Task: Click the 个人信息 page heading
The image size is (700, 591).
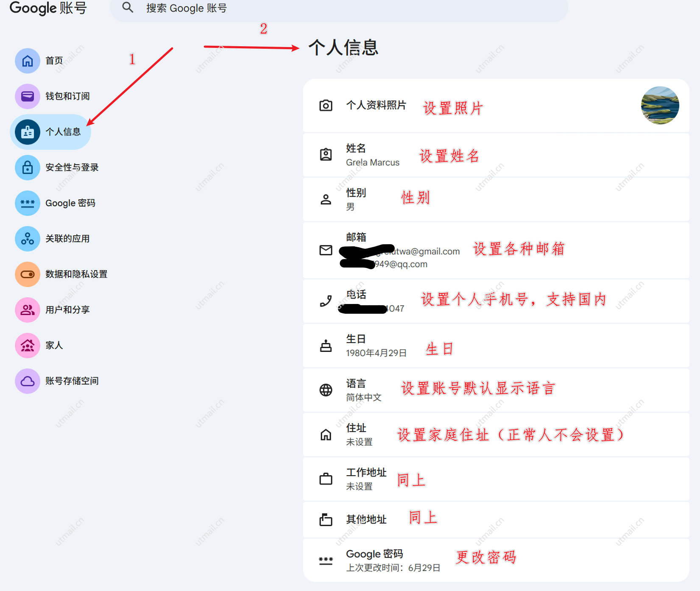Action: tap(343, 47)
